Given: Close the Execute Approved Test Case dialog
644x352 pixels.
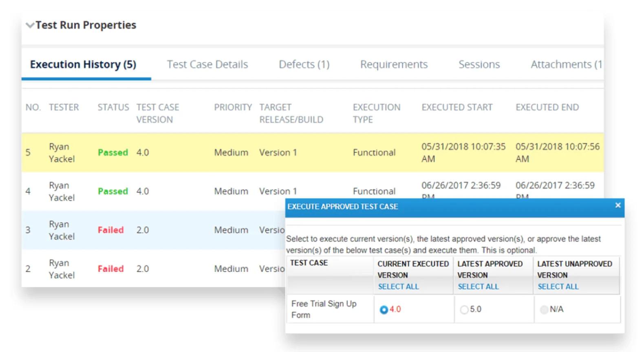Looking at the screenshot, I should 618,205.
